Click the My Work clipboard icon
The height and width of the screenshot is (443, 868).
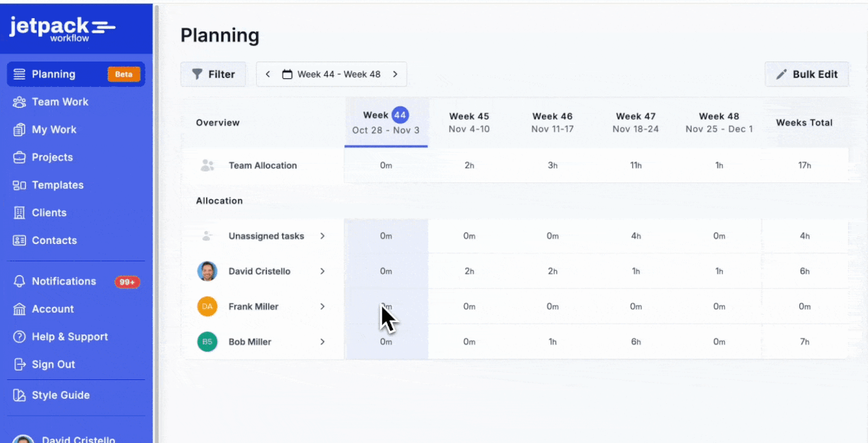[x=20, y=130]
